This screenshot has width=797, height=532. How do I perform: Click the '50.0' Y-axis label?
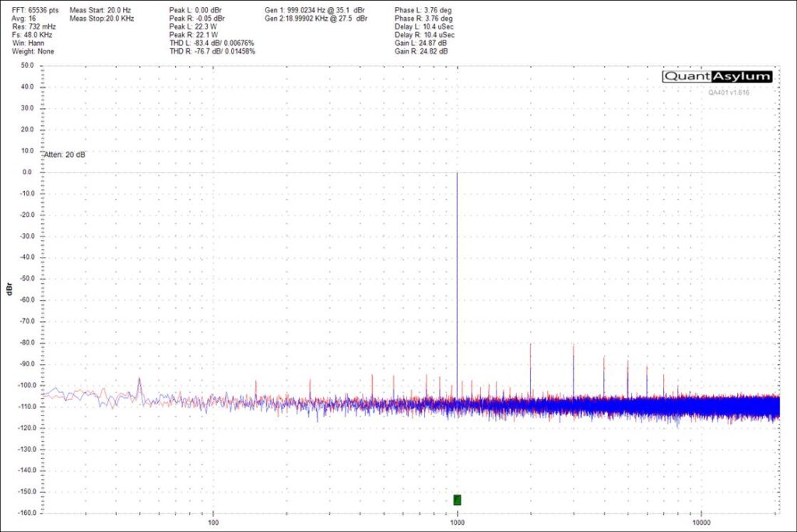click(27, 65)
